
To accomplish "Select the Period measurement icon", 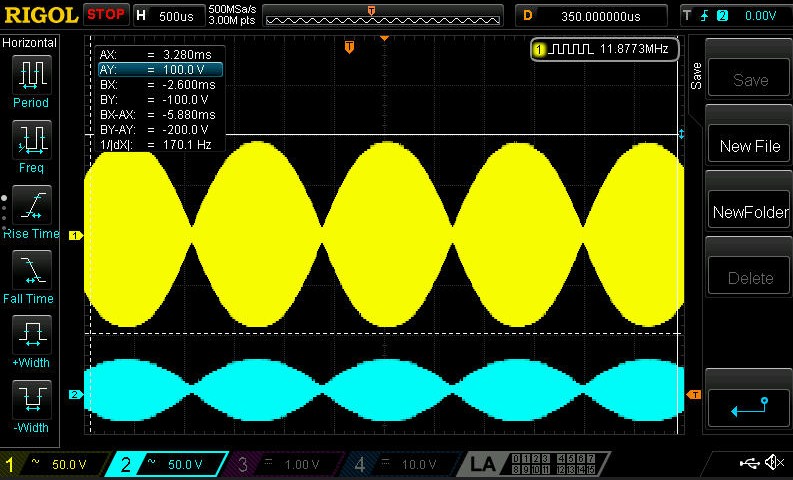I will (31, 75).
